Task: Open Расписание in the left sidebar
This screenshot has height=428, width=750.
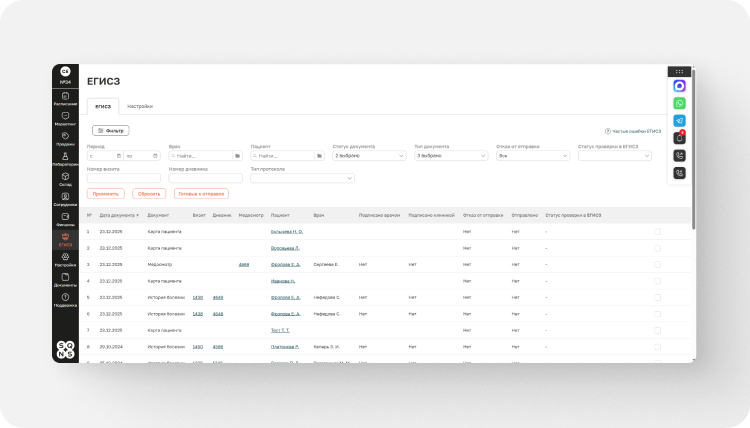Action: (x=66, y=99)
